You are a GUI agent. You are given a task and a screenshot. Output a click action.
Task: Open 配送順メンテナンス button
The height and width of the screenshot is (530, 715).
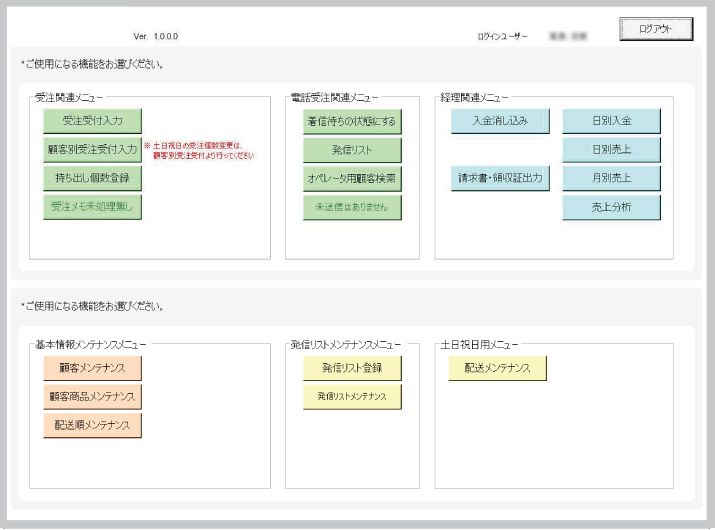(x=92, y=425)
